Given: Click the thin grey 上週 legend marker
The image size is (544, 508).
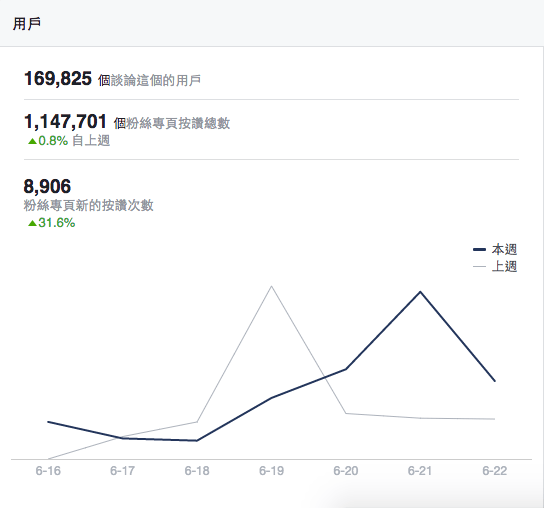Looking at the screenshot, I should click(x=479, y=266).
